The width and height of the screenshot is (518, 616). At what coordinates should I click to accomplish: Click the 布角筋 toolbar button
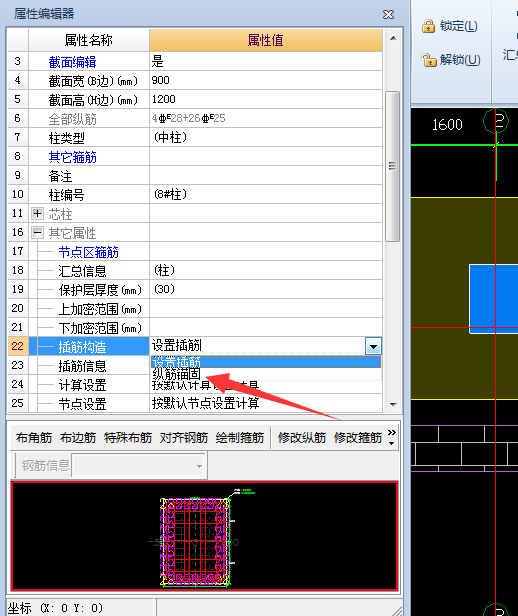point(34,438)
